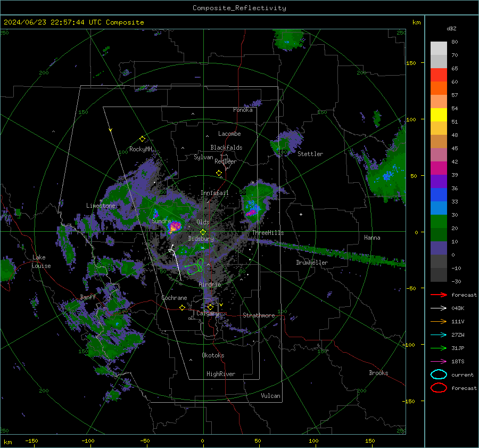Click the Strathmore city label
Viewport: 479px width, 448px height.
point(259,315)
